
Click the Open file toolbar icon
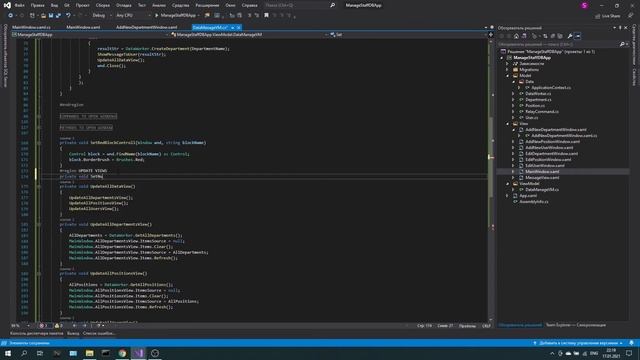tap(43, 16)
